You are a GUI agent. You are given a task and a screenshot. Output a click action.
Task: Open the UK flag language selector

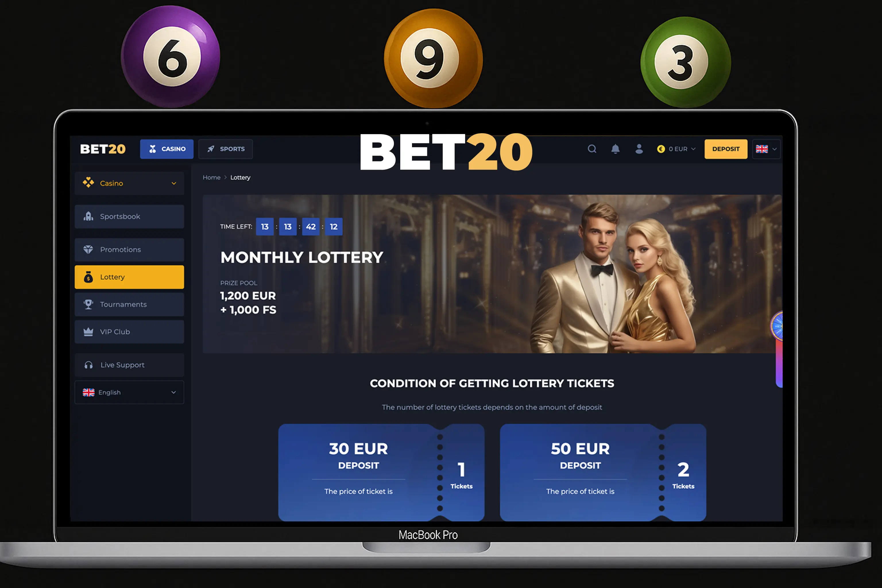[766, 149]
